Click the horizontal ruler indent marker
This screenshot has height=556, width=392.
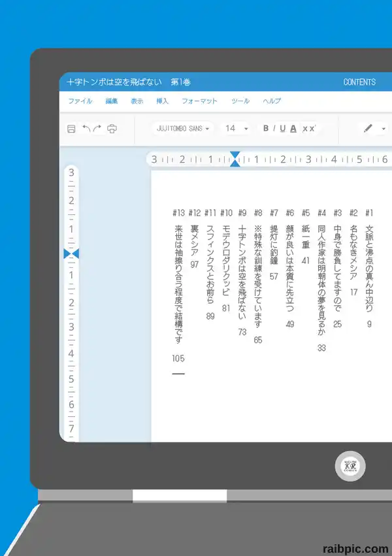pos(235,159)
